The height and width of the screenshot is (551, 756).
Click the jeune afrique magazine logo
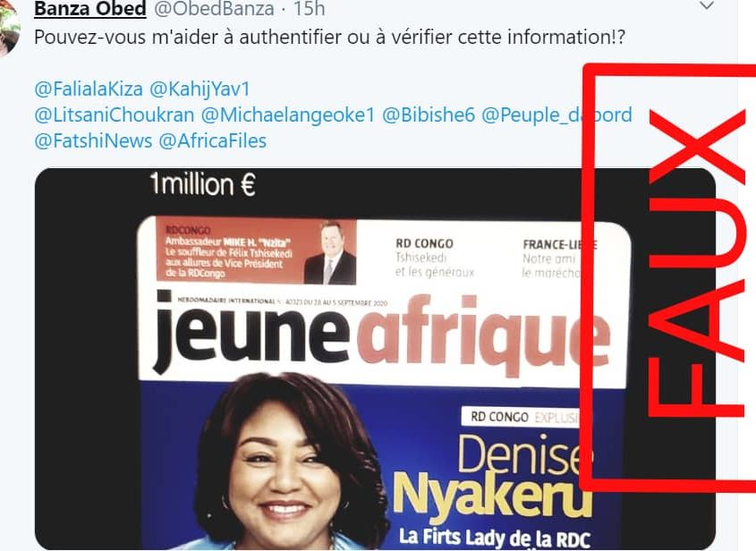coord(381,333)
